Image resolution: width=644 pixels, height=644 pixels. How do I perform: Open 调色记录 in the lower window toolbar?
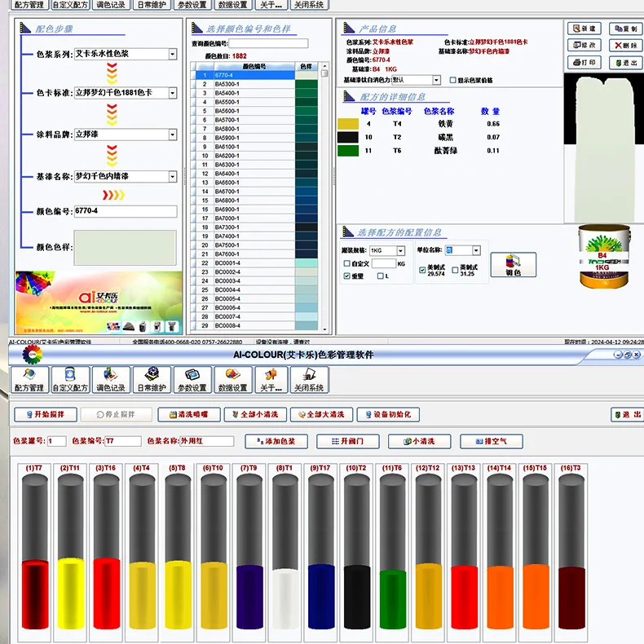tap(111, 380)
